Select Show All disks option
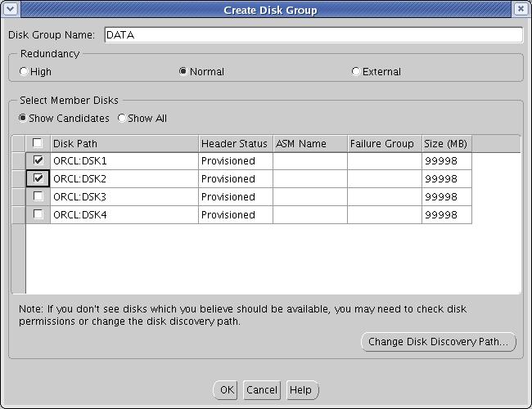 click(x=122, y=119)
